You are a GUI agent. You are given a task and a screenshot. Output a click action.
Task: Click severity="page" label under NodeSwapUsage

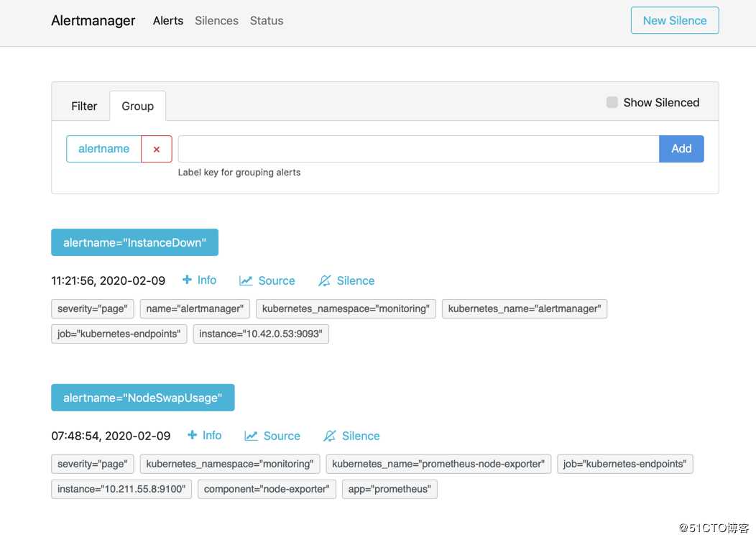coord(93,465)
